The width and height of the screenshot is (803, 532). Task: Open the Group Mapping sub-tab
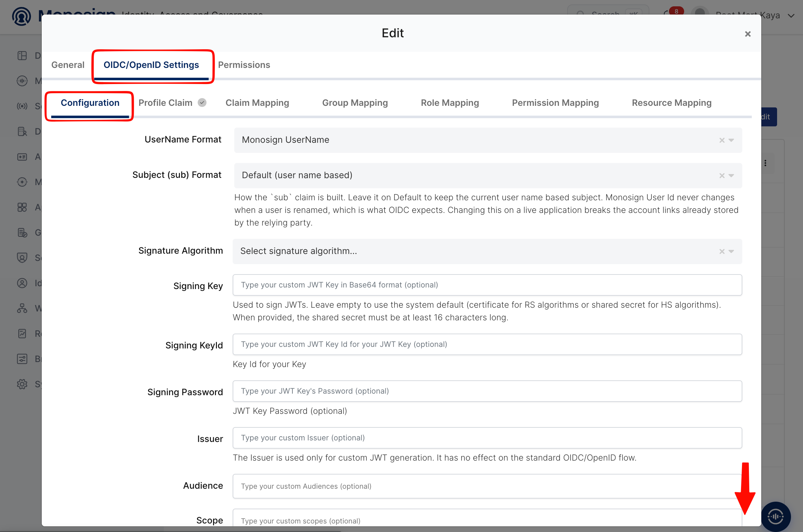(355, 103)
